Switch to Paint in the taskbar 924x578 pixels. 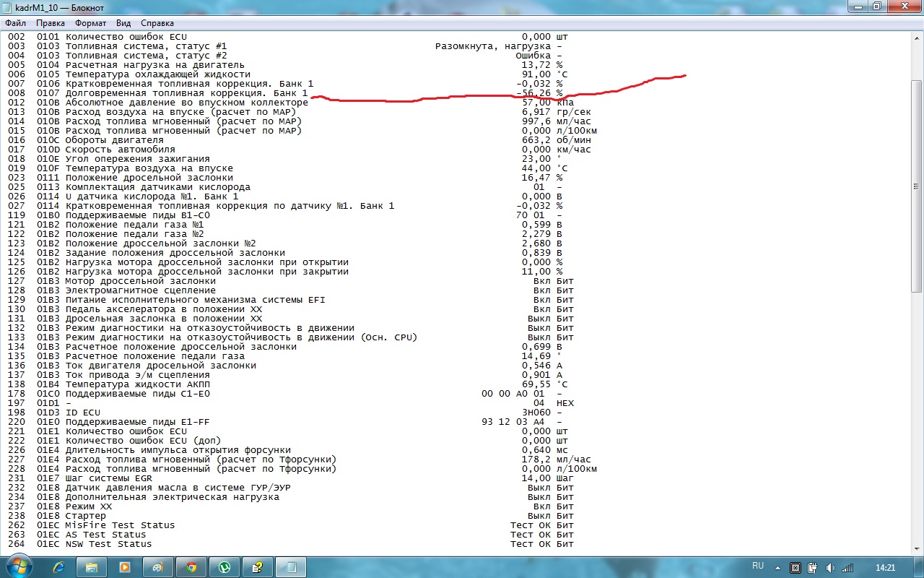pos(158,567)
